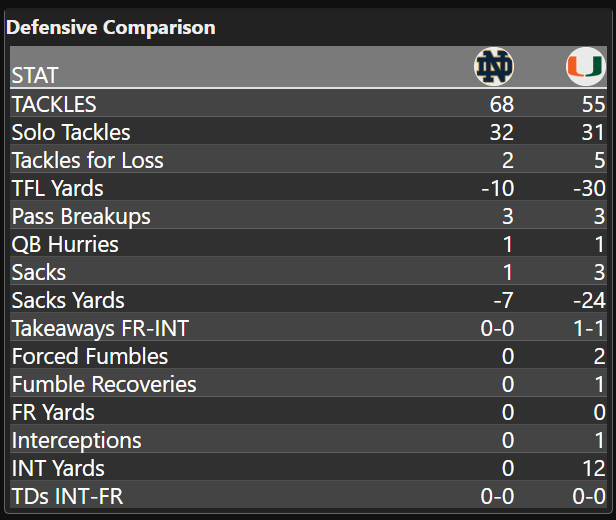616x520 pixels.
Task: Click the Solo Tackles row label
Action: (x=71, y=132)
